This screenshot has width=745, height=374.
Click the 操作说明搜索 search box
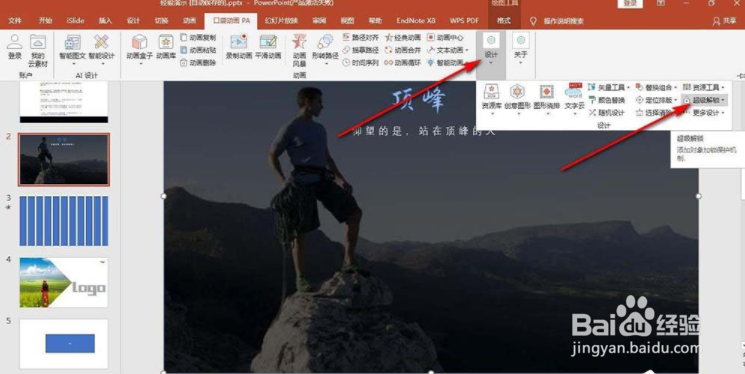pos(557,21)
